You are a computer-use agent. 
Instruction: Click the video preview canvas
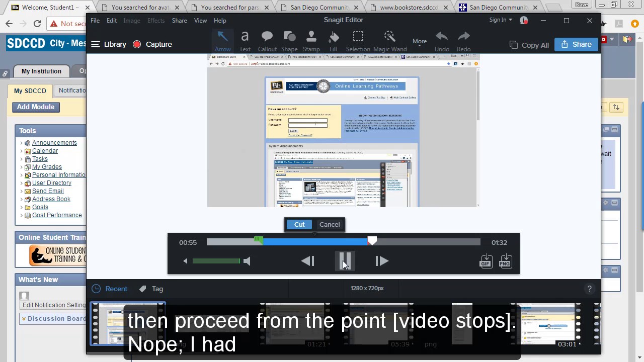point(343,130)
